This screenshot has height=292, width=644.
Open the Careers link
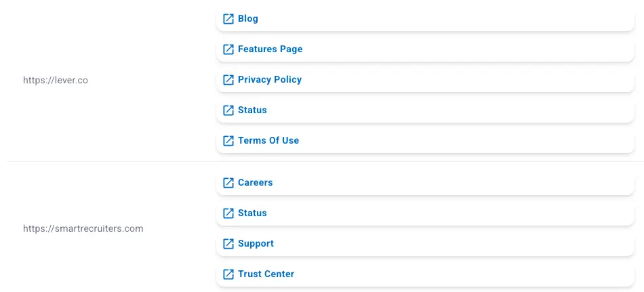(255, 183)
